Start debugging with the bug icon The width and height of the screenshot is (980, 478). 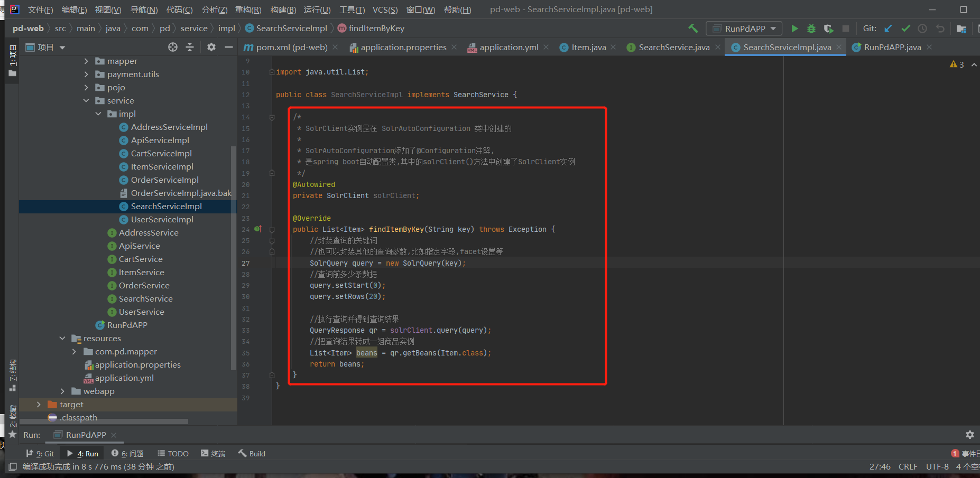click(811, 29)
